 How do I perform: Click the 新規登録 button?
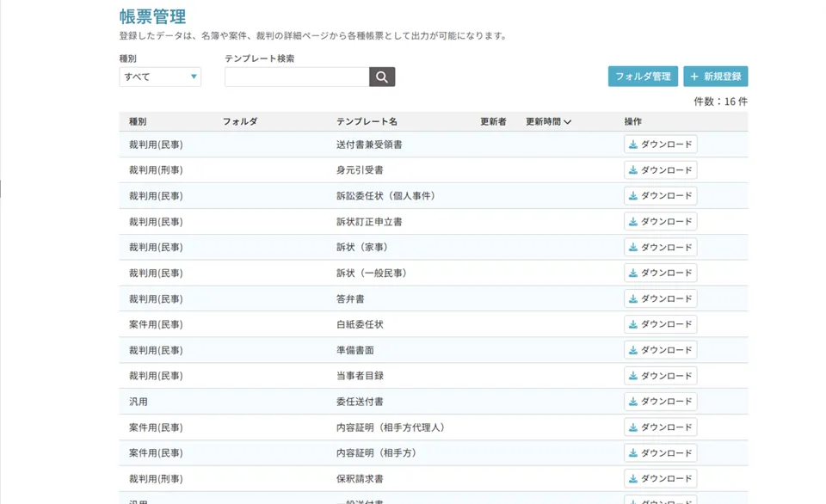[715, 77]
